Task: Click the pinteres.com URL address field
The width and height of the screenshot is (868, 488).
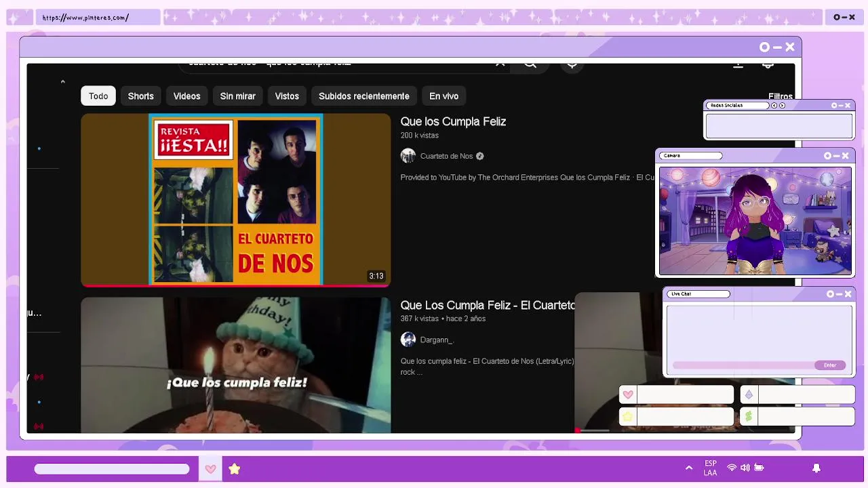Action: click(x=98, y=18)
